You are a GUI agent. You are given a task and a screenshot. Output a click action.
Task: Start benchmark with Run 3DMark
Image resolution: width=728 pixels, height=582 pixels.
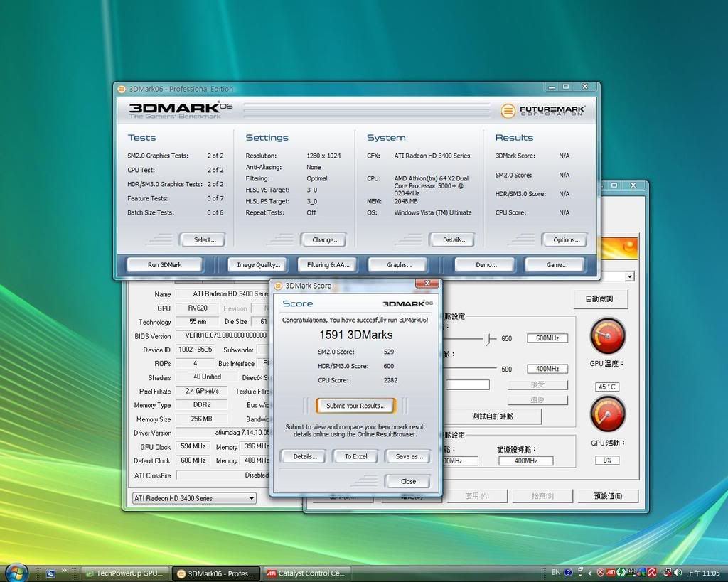tap(164, 264)
